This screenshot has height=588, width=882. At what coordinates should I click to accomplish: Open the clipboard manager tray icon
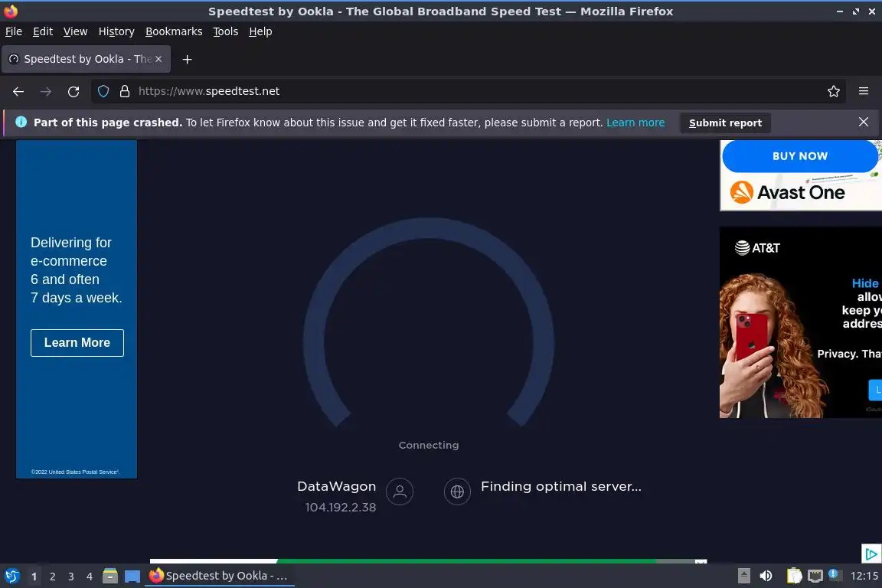coord(794,576)
